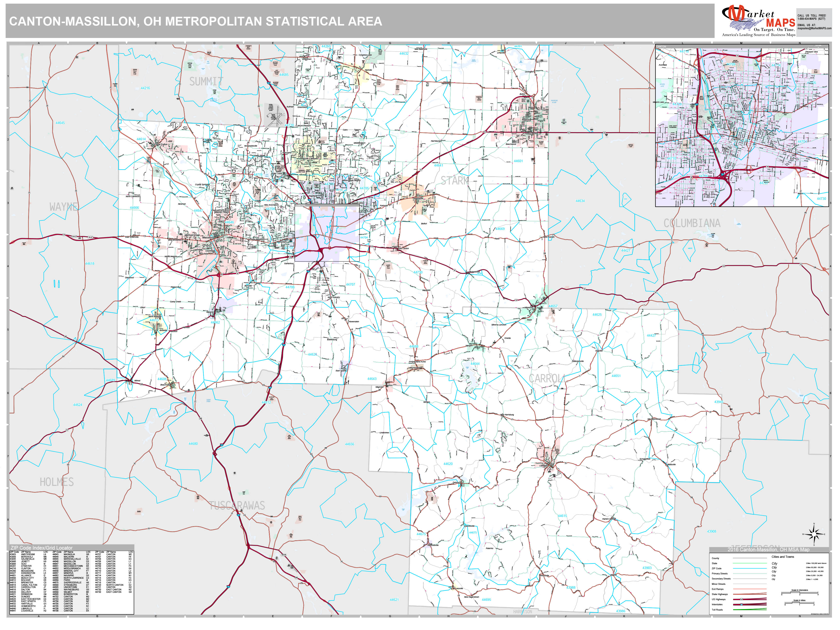The height and width of the screenshot is (630, 840).
Task: Click the Scale in Miles bar
Action: pos(799,603)
